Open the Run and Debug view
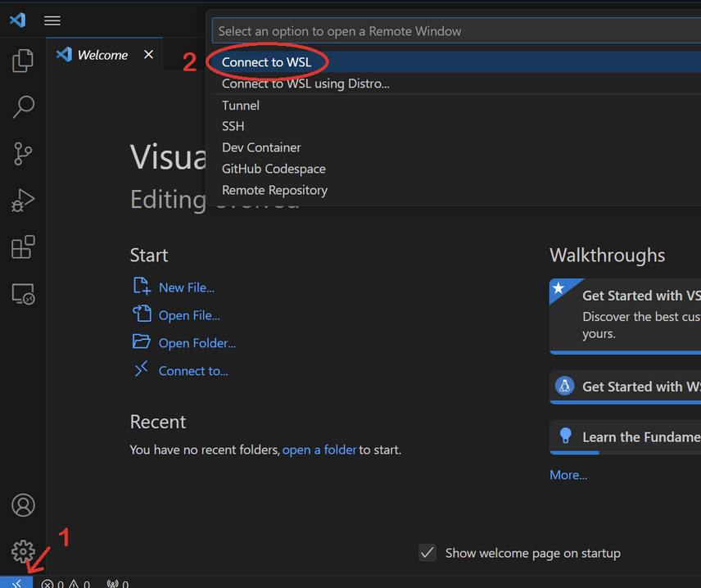The image size is (701, 588). click(23, 201)
